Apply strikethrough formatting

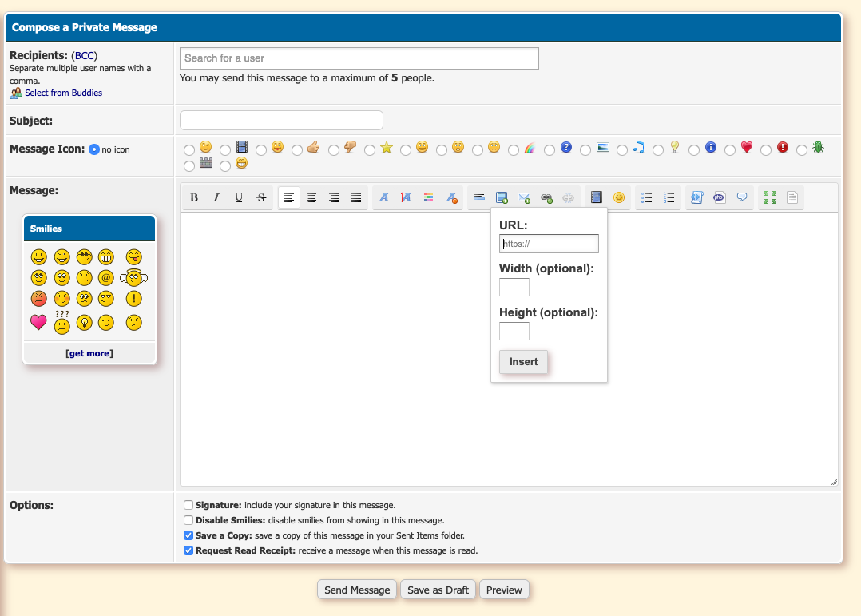pyautogui.click(x=261, y=198)
